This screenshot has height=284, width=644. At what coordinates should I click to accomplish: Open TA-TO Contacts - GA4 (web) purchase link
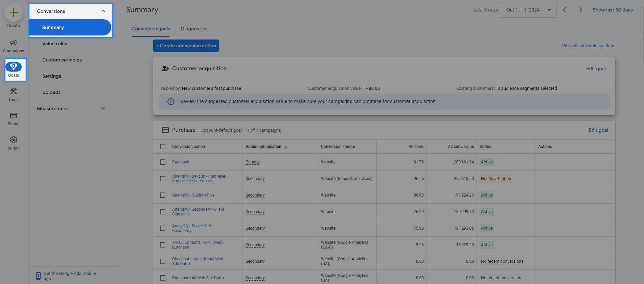click(197, 245)
